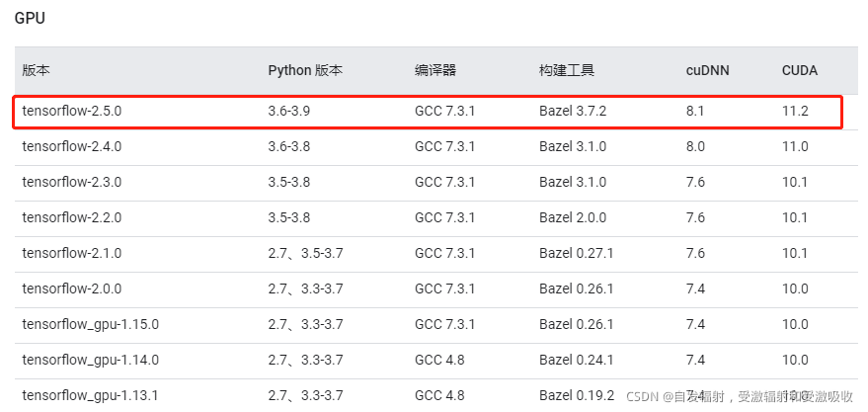Viewport: 868px width, 412px height.
Task: Select the tensorflow-2.1.0 version cell
Action: 71,253
